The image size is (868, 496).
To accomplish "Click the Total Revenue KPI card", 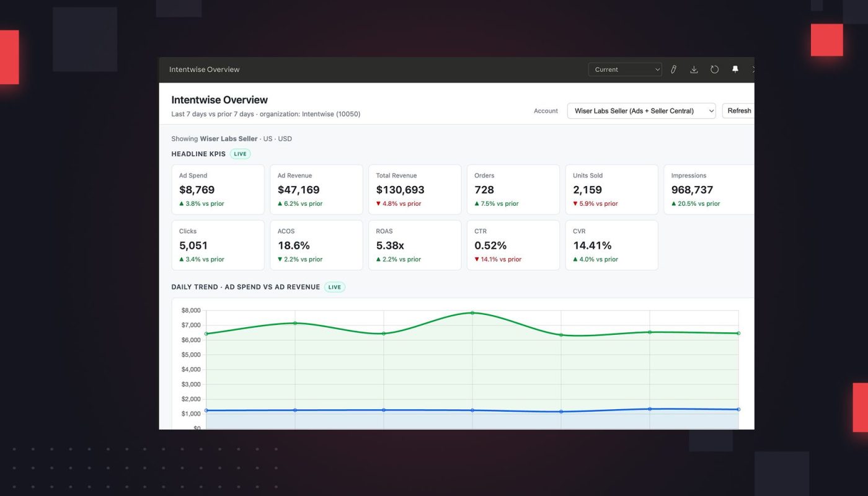I will click(x=415, y=189).
